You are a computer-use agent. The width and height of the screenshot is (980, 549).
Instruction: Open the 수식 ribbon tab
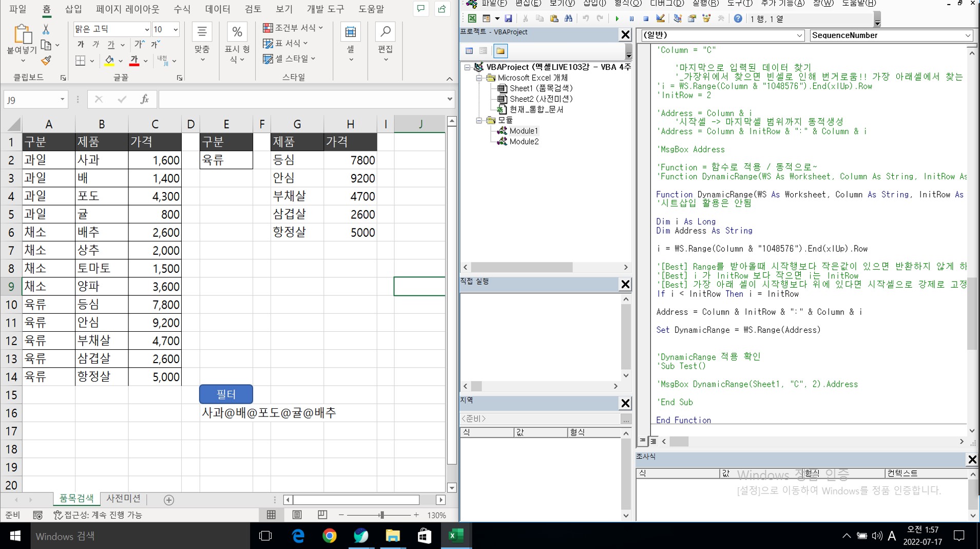(x=182, y=9)
